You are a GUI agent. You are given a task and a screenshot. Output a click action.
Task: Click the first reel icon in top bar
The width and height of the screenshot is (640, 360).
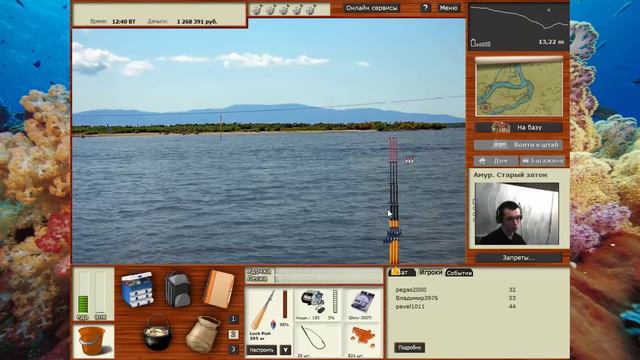point(256,9)
